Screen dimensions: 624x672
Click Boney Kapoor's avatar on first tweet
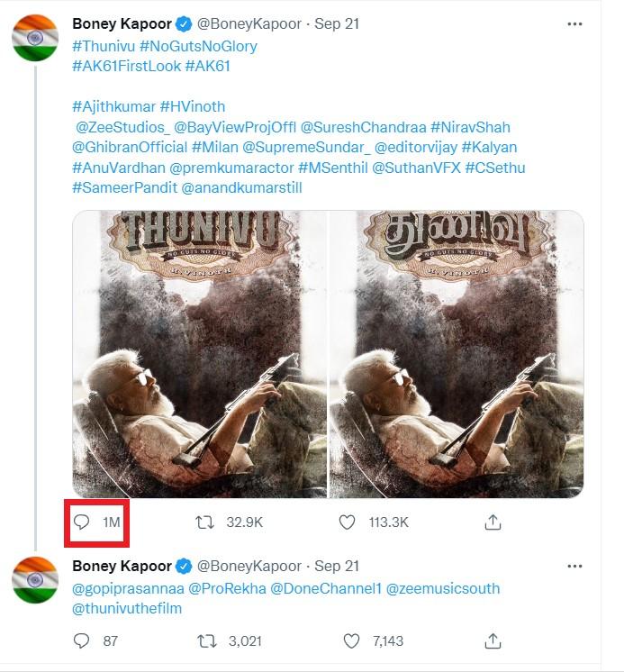tap(35, 38)
